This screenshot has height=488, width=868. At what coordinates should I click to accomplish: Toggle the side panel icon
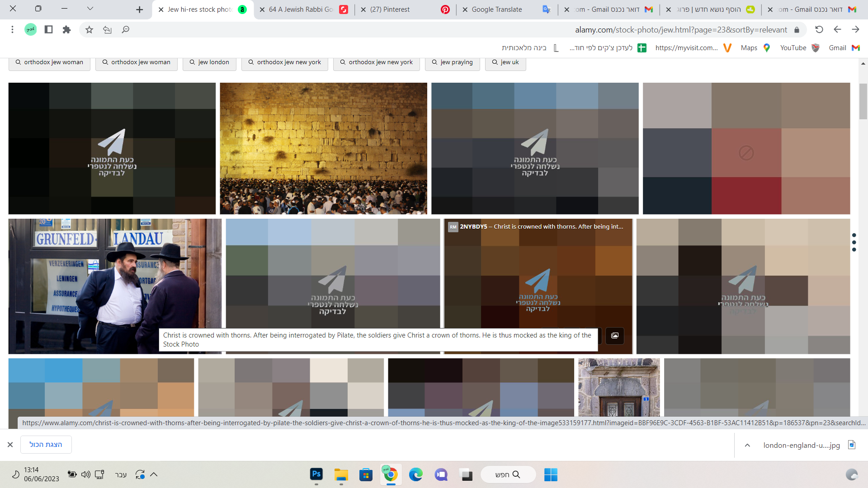point(48,29)
